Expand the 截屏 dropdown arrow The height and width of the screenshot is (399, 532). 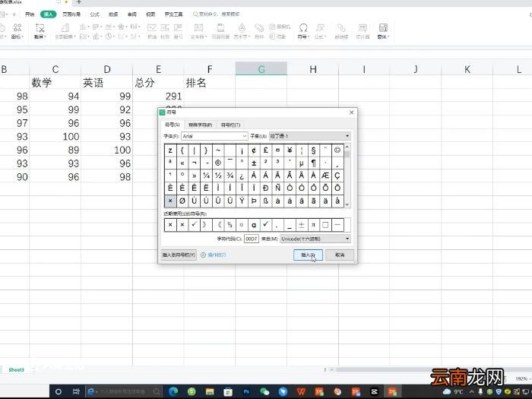[x=45, y=36]
